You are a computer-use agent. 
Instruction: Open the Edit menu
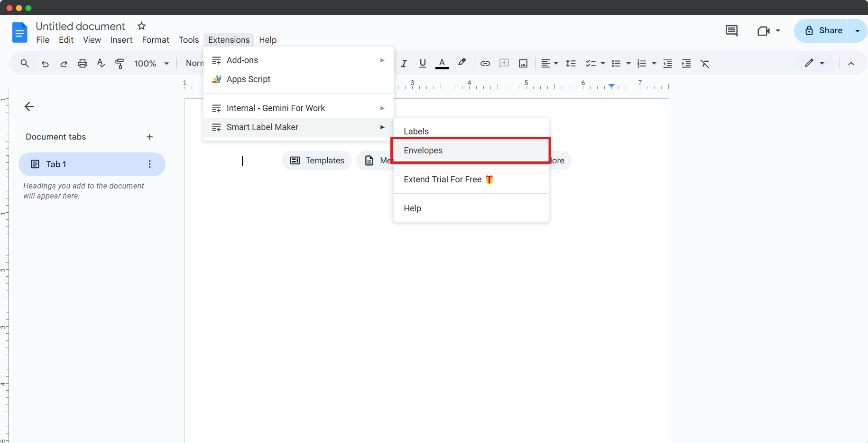[x=66, y=40]
